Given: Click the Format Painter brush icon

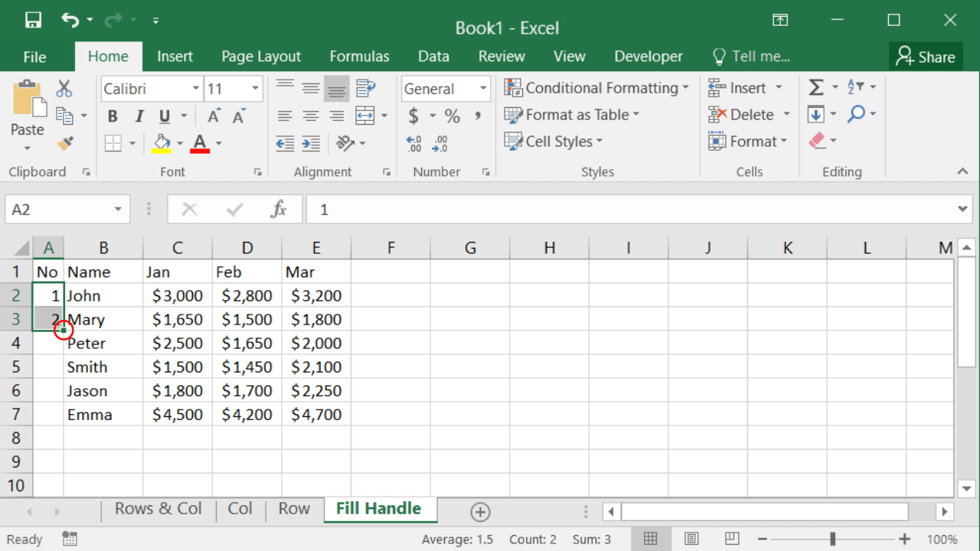Looking at the screenshot, I should click(65, 143).
